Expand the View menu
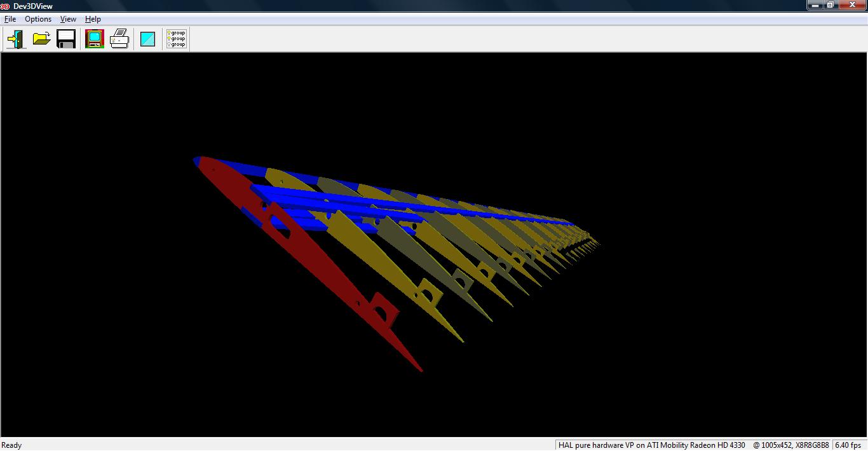This screenshot has height=451, width=868. pos(68,19)
